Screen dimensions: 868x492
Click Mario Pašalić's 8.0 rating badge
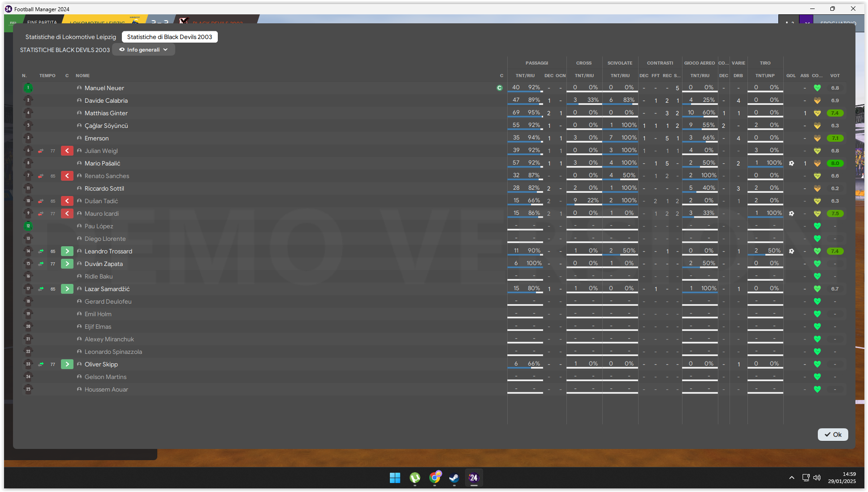tap(835, 163)
